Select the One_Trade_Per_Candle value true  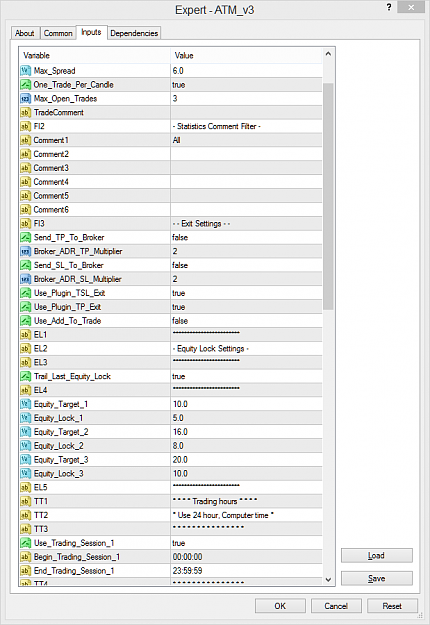click(179, 85)
